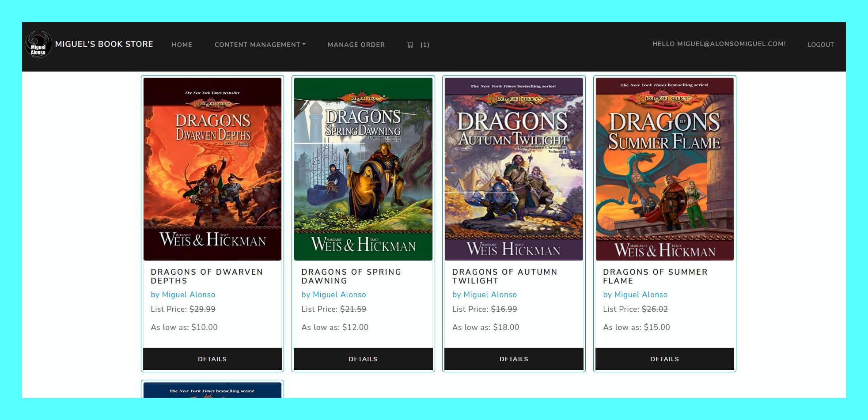Open Dragons of Dwarven Depths cover image
The height and width of the screenshot is (420, 868).
click(x=212, y=169)
